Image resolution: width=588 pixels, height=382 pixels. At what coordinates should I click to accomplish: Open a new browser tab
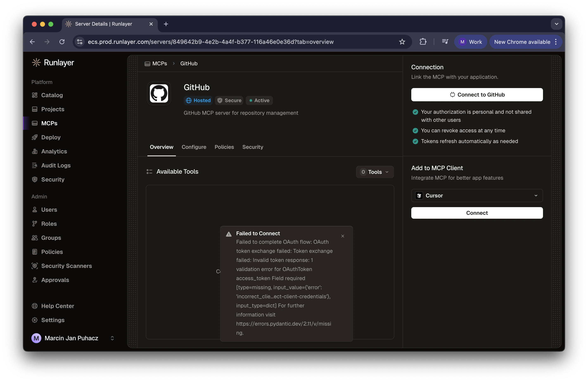[x=166, y=24]
